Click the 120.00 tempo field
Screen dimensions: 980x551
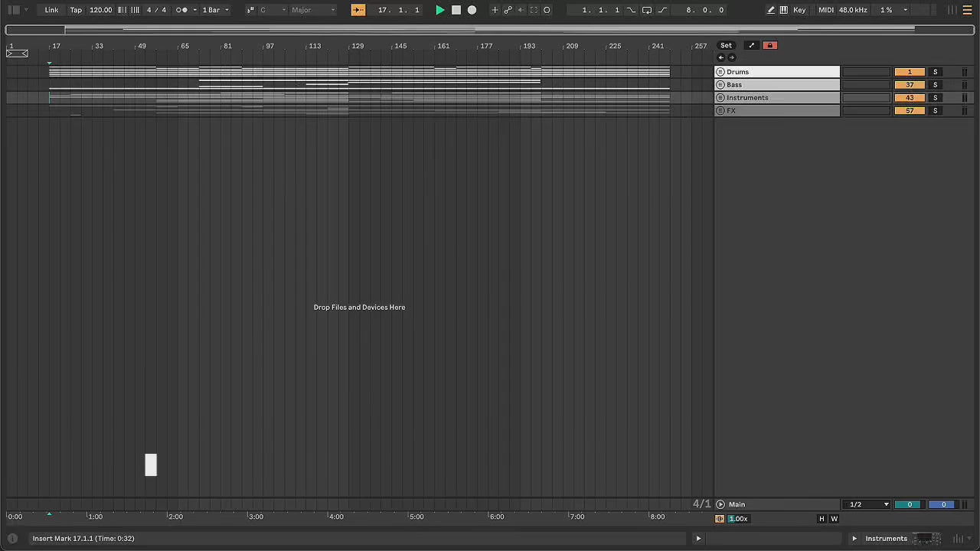coord(100,10)
